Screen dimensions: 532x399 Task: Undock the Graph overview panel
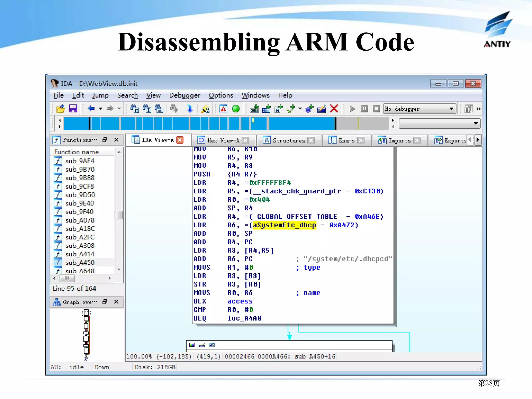(105, 302)
